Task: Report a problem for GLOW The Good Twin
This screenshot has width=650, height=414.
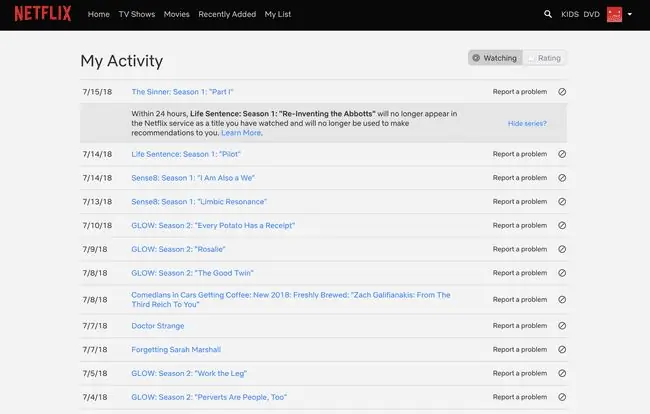Action: tap(520, 273)
